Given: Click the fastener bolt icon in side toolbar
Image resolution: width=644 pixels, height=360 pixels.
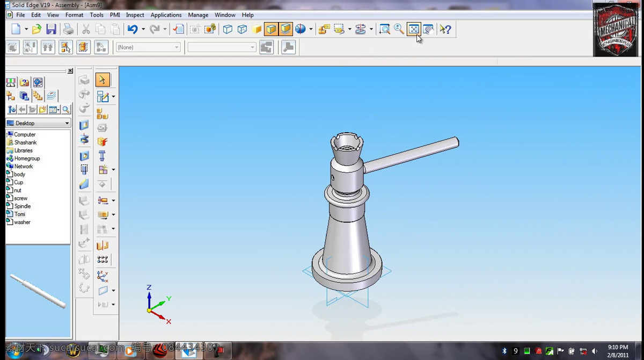Looking at the screenshot, I should tap(103, 156).
